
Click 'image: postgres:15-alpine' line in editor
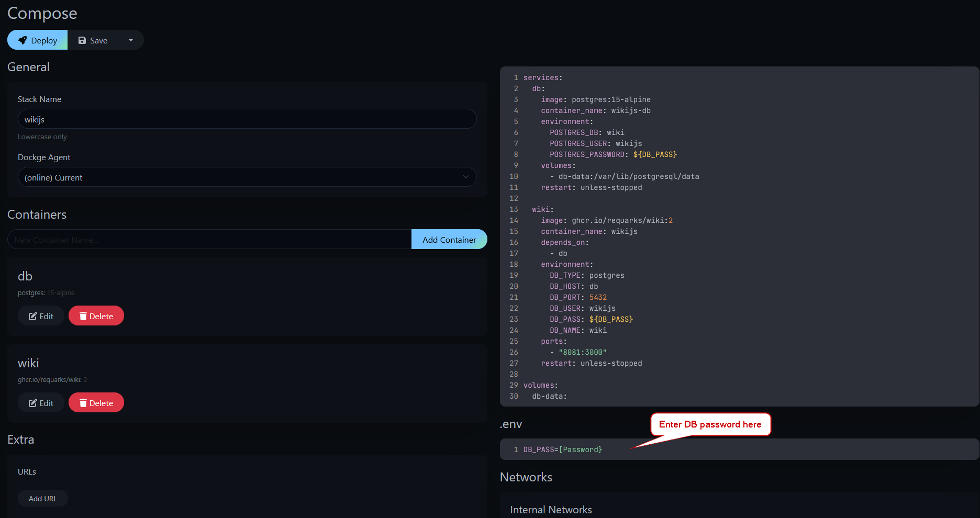tap(596, 99)
